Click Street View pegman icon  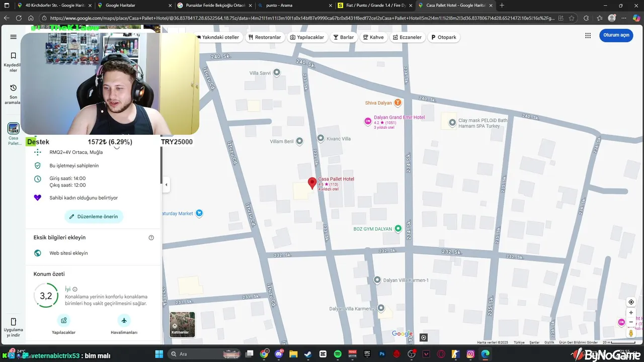point(631,333)
